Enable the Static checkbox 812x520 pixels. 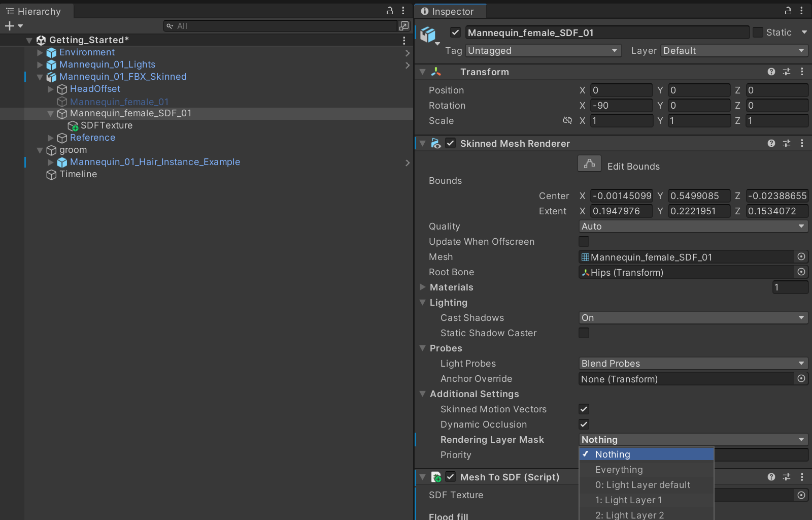[x=758, y=32]
